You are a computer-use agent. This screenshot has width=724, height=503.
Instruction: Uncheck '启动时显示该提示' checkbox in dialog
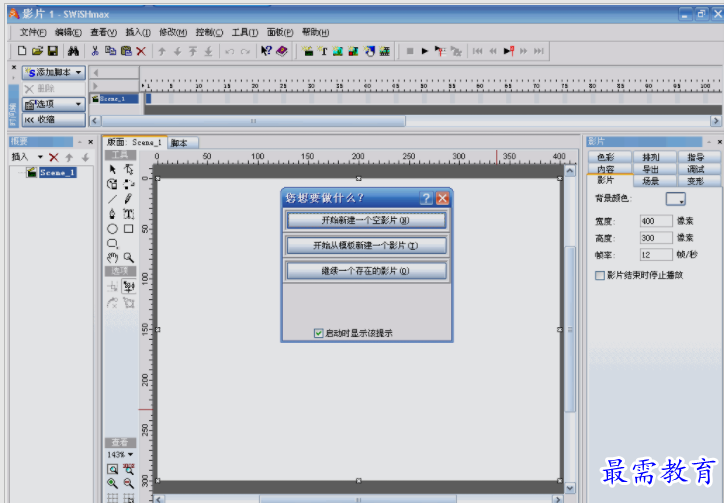pos(318,333)
